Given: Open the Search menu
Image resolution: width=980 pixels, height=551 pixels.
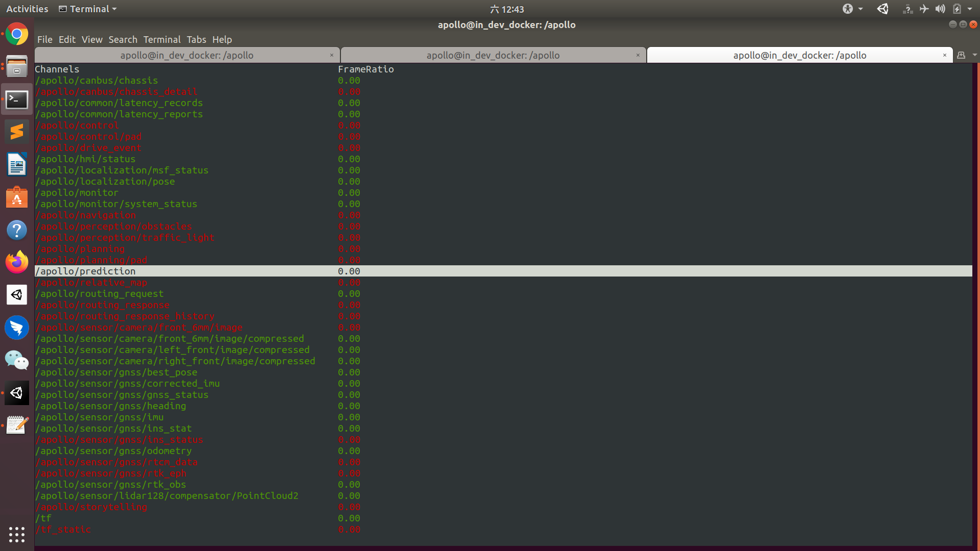Looking at the screenshot, I should pyautogui.click(x=122, y=39).
